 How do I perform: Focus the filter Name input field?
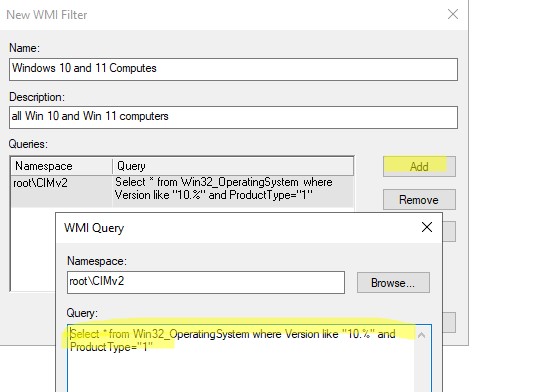(233, 69)
